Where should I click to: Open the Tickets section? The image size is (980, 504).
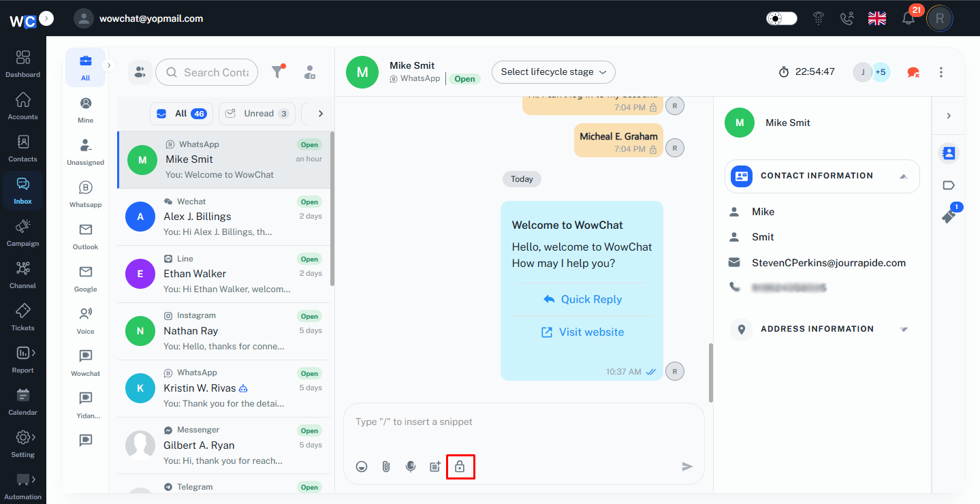pos(23,317)
